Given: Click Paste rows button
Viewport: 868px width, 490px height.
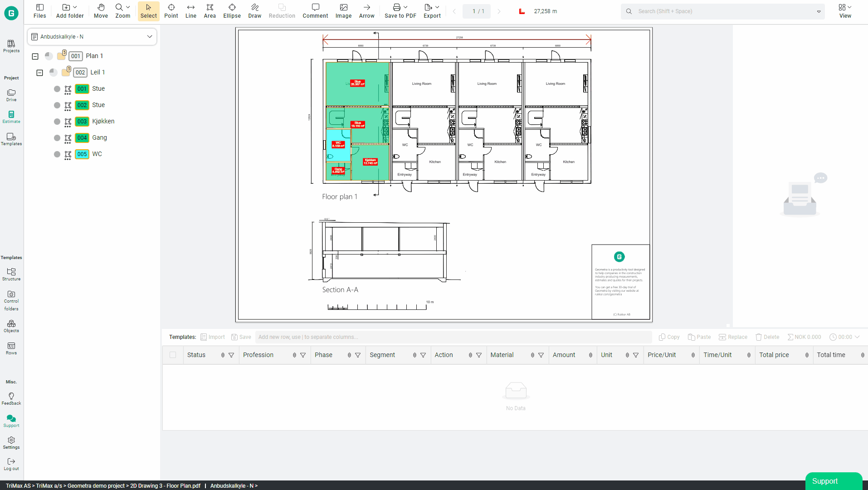Looking at the screenshot, I should [699, 337].
